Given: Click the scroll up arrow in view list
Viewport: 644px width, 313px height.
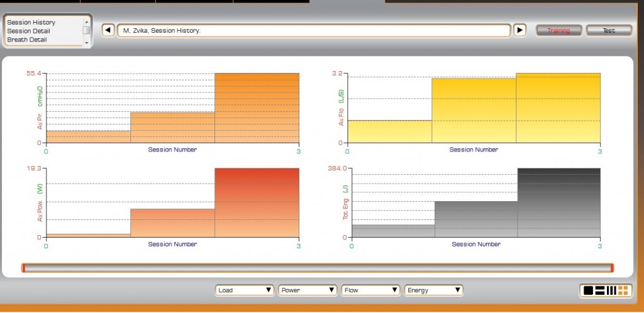Looking at the screenshot, I should click(86, 21).
